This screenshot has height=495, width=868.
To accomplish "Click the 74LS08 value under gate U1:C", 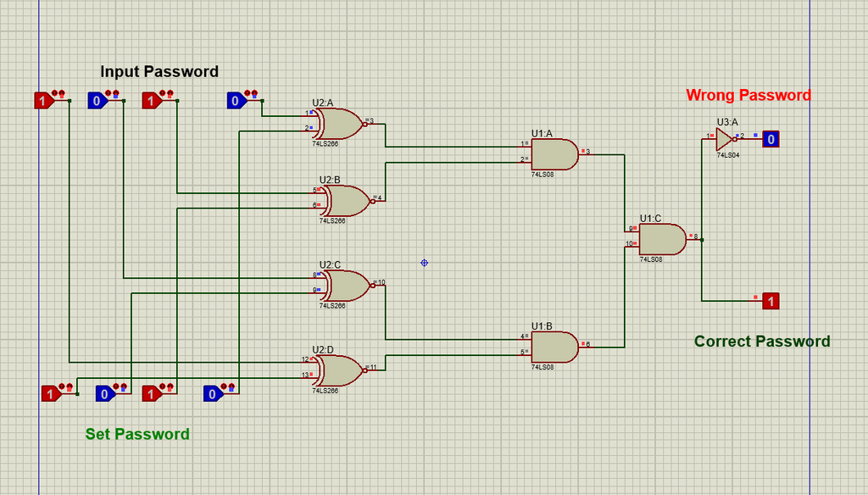I will (x=651, y=259).
